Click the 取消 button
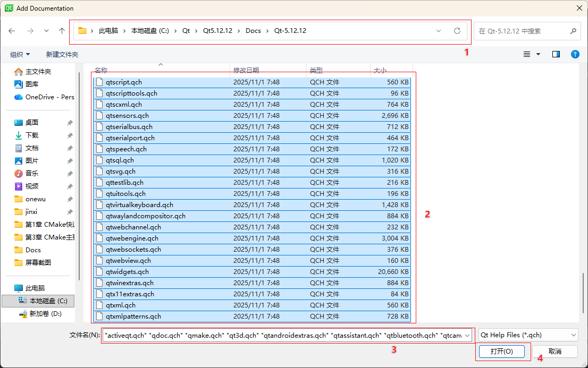588x368 pixels. [555, 352]
